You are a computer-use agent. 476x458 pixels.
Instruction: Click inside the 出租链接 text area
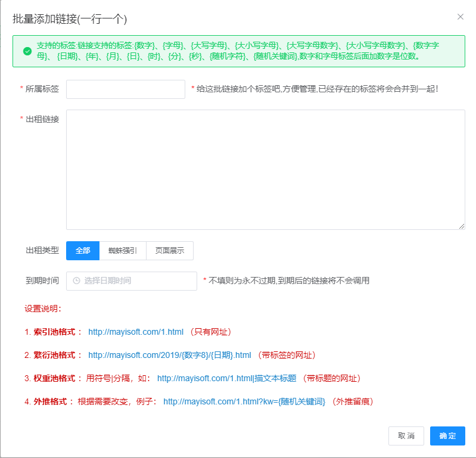265,169
